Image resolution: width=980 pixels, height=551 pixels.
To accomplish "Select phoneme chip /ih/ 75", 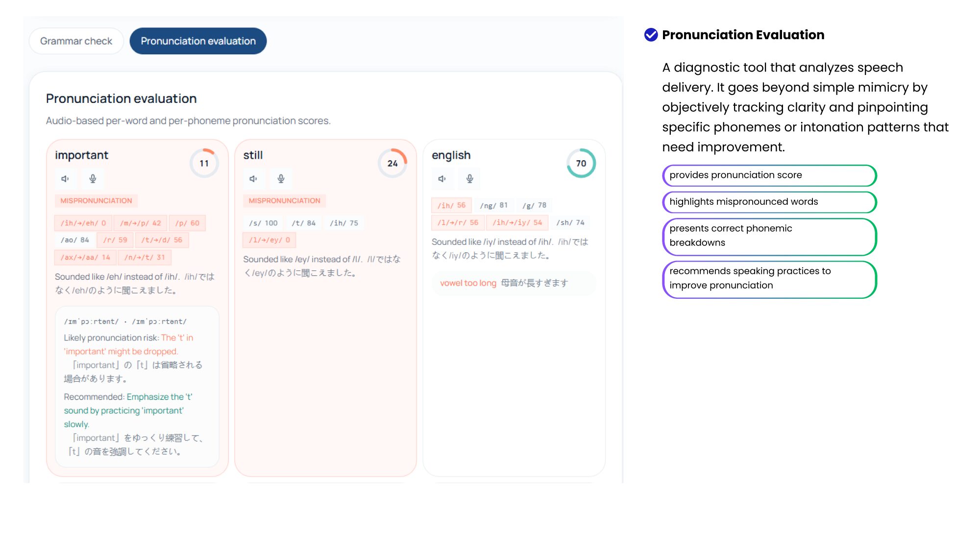I will 344,223.
